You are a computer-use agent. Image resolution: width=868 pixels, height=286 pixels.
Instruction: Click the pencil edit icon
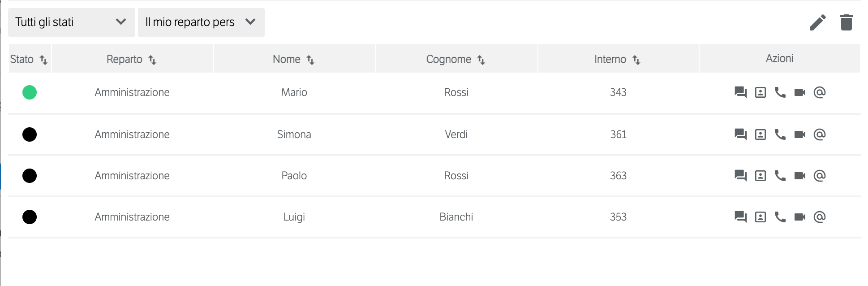click(x=817, y=22)
